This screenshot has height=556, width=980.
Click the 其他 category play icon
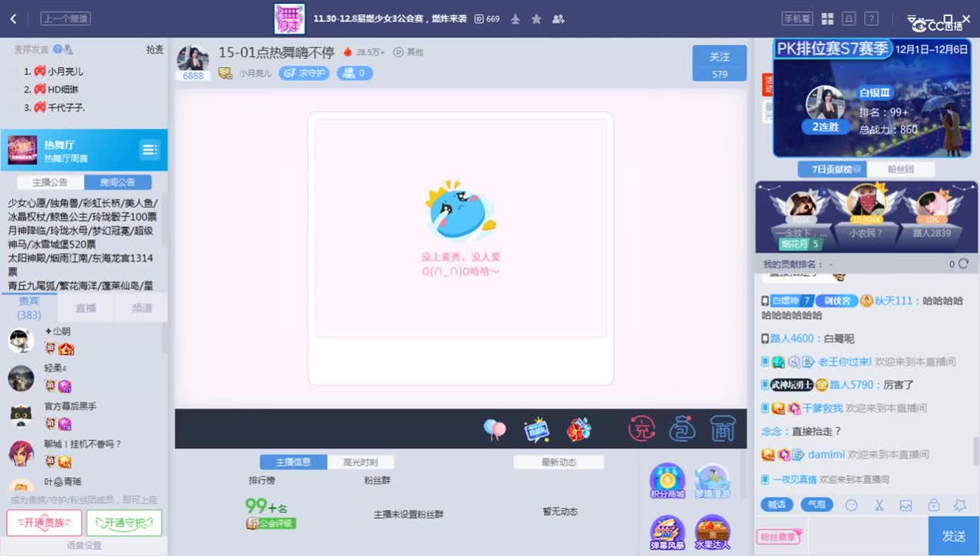[x=399, y=52]
